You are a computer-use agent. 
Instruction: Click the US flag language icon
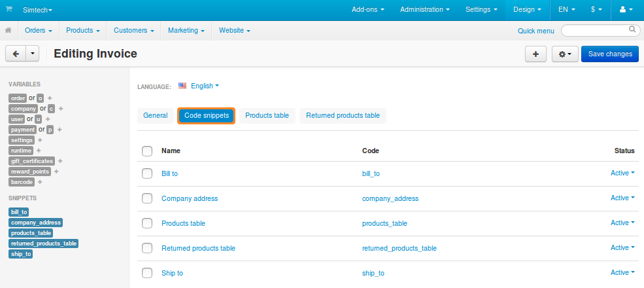182,86
